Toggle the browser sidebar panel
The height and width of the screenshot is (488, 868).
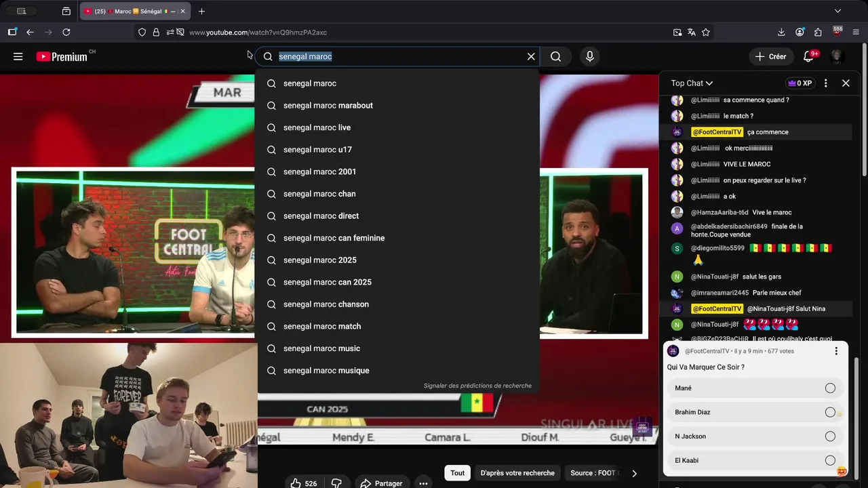tap(12, 32)
